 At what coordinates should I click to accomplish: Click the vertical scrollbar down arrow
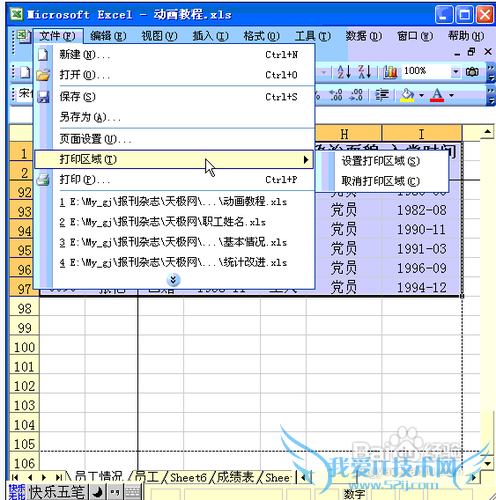click(x=487, y=463)
